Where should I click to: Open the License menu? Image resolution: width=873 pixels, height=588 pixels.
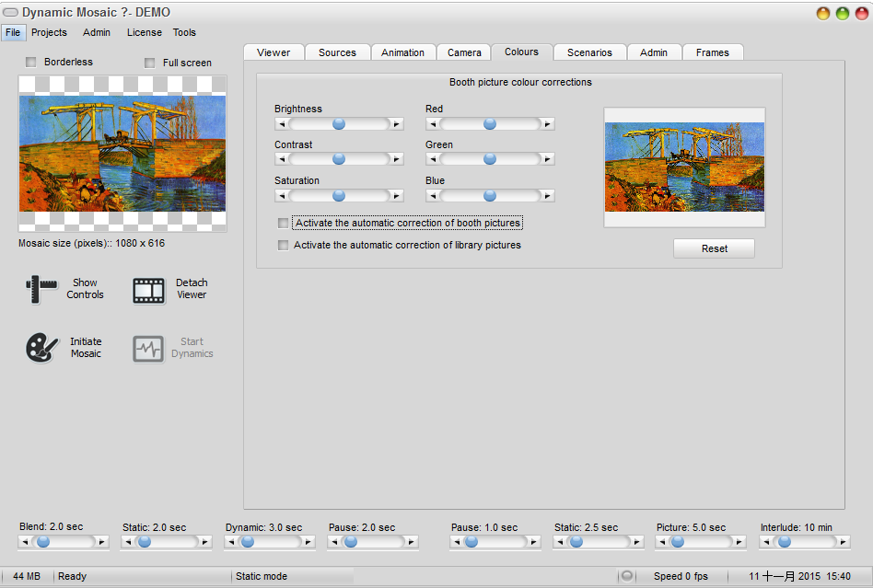(145, 32)
